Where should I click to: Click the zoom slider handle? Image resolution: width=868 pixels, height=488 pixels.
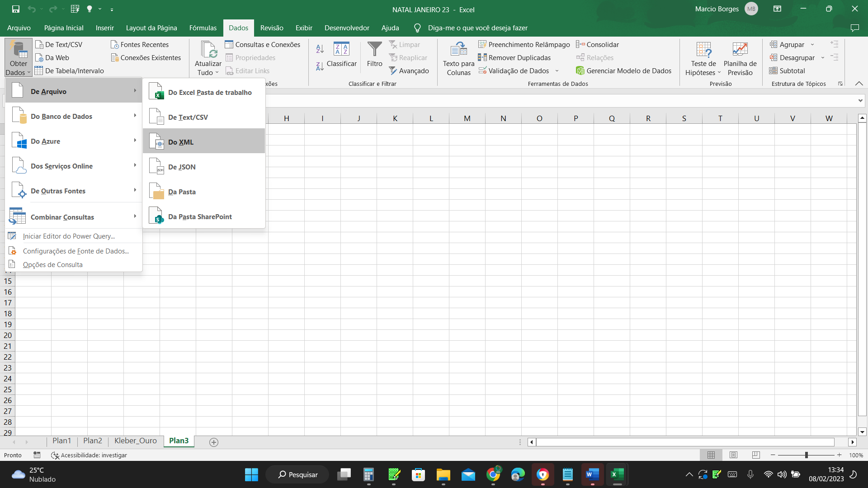(807, 455)
